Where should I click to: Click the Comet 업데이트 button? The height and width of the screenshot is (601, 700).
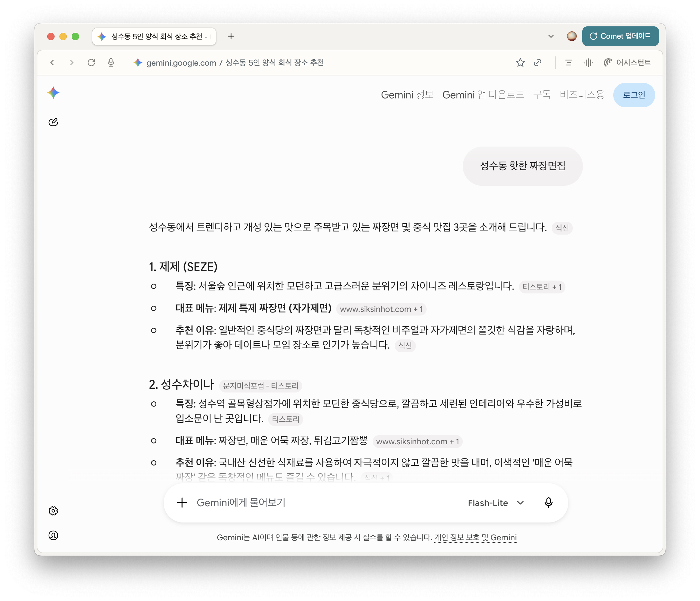620,36
